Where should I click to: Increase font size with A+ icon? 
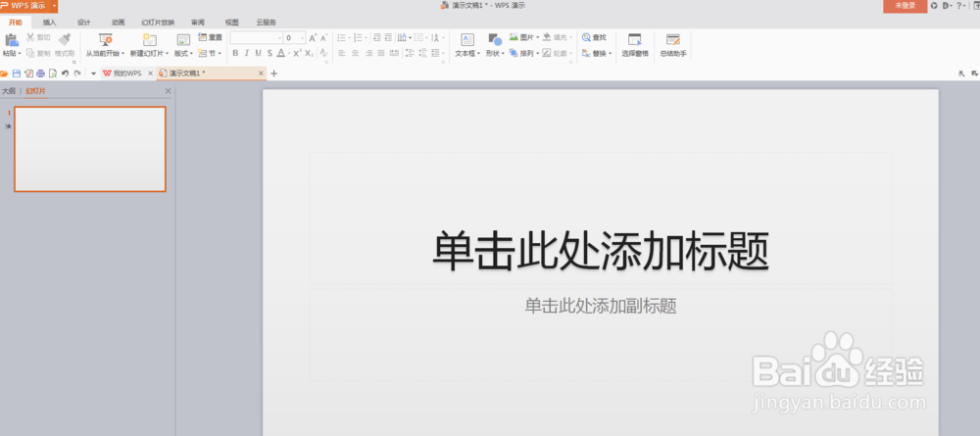coord(314,38)
